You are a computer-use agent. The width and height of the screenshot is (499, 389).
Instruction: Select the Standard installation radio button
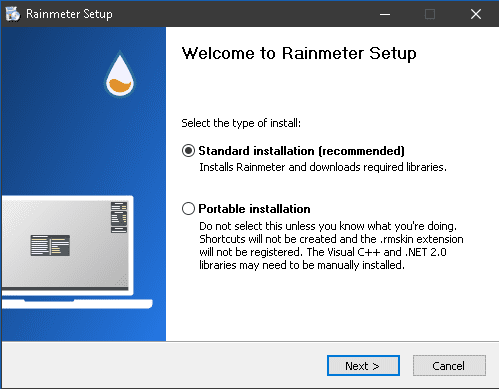[188, 151]
